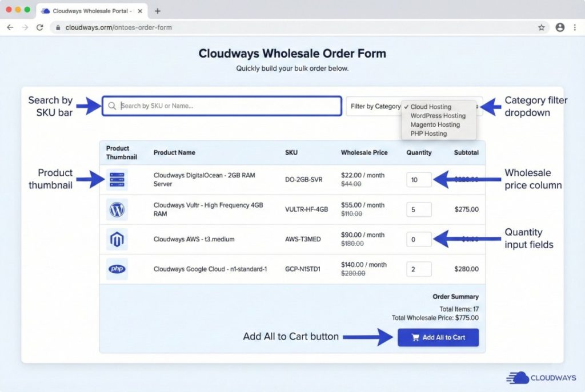Click the Quickly build your bulk order below text
Screen dimensions: 585x392
tap(292, 68)
